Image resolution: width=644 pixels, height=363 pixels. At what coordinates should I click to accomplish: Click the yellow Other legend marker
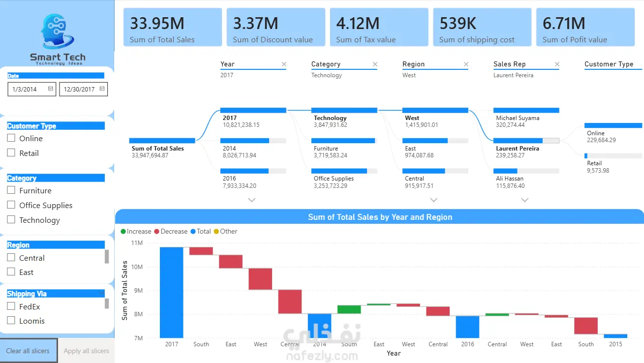[x=216, y=231]
